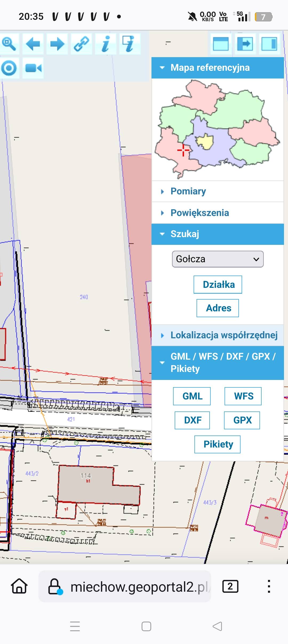This screenshot has width=288, height=644.
Task: Toggle the right side panel icon
Action: click(x=269, y=44)
